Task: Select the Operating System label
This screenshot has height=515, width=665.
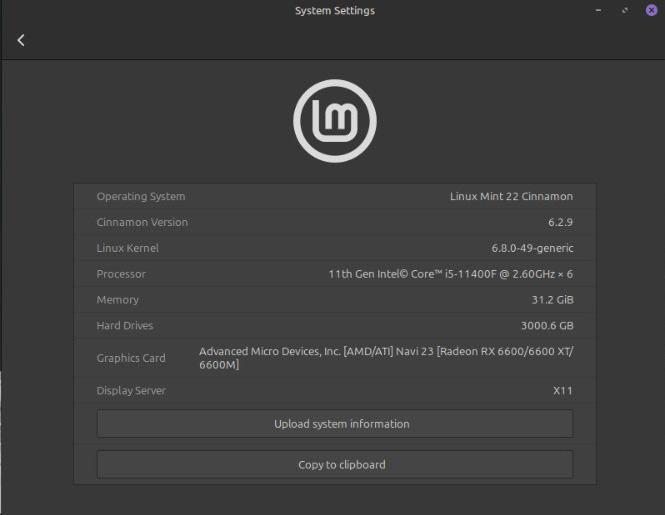Action: [x=141, y=196]
